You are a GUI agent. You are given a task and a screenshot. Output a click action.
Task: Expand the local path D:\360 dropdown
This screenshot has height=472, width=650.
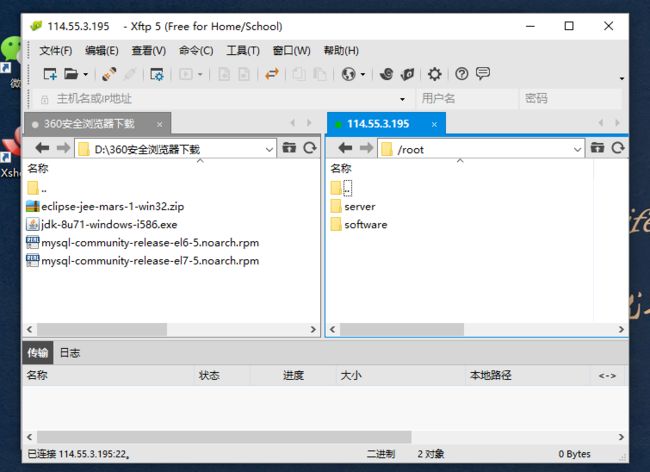point(269,149)
